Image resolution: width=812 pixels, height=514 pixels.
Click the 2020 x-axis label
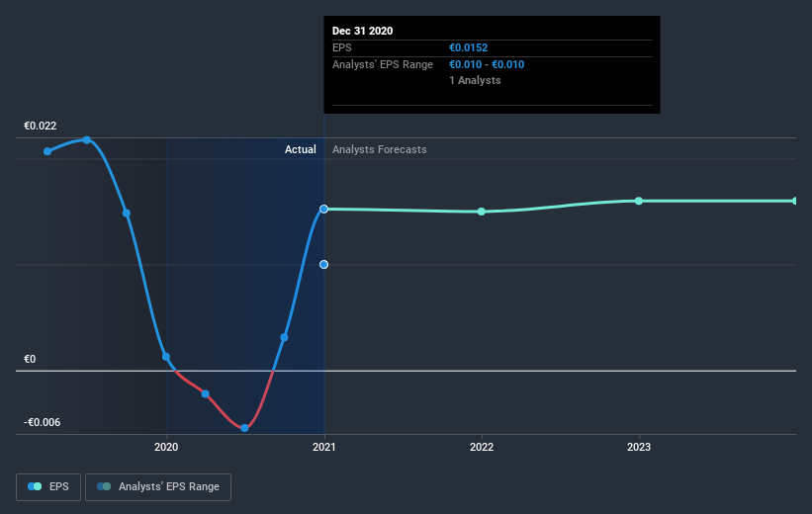(166, 447)
